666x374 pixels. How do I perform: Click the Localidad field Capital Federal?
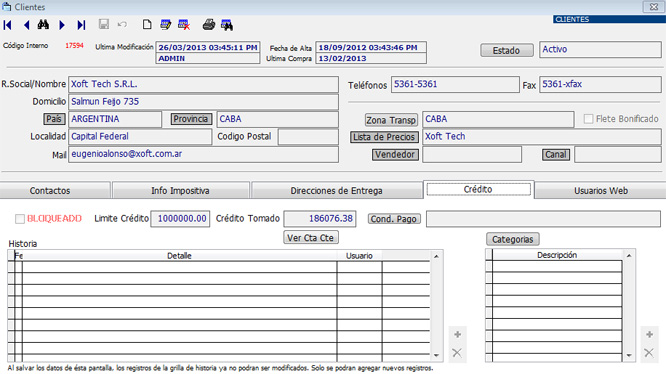tap(140, 136)
